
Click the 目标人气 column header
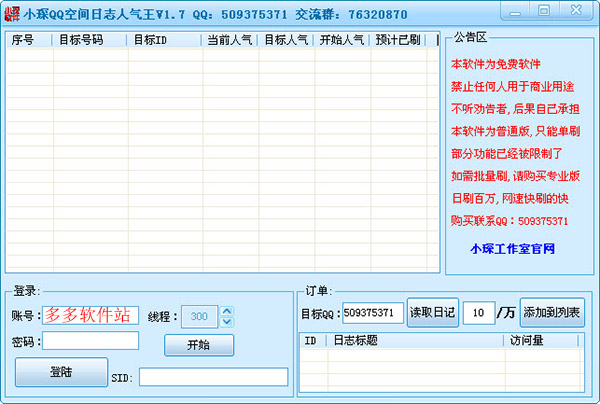(285, 41)
